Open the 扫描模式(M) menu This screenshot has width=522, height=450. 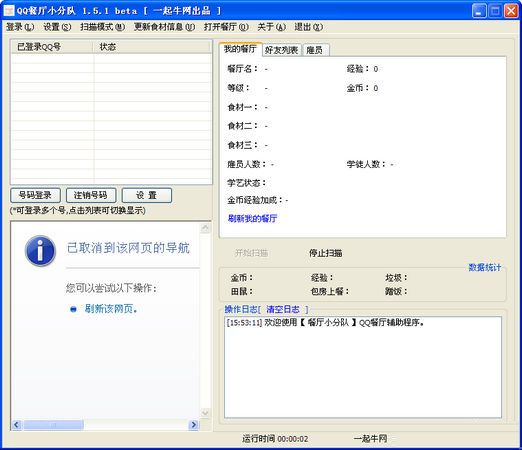(x=102, y=27)
